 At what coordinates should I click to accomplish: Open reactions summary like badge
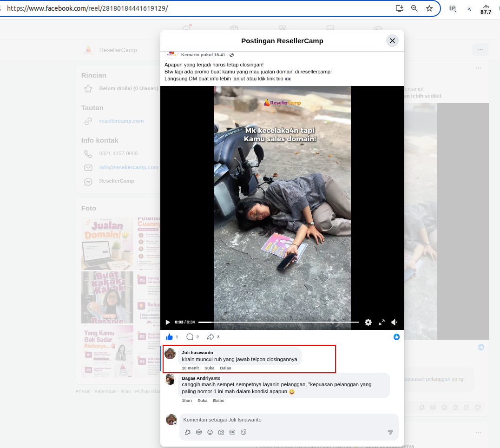[x=396, y=337]
